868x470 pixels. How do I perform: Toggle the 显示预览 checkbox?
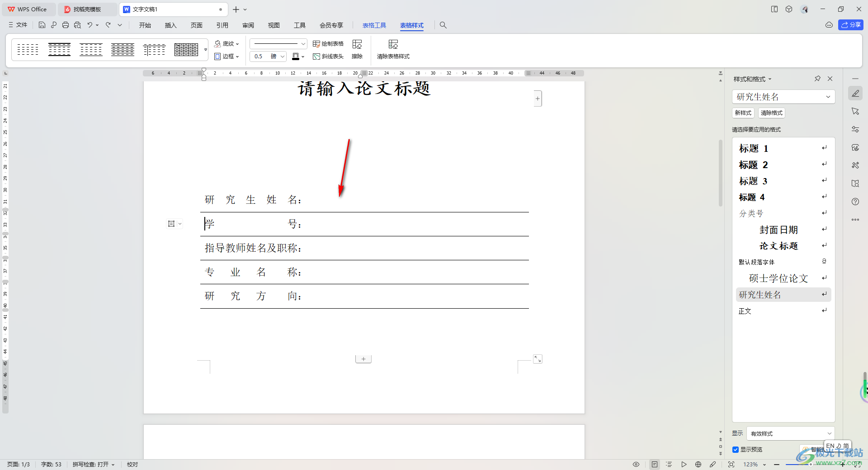(736, 450)
